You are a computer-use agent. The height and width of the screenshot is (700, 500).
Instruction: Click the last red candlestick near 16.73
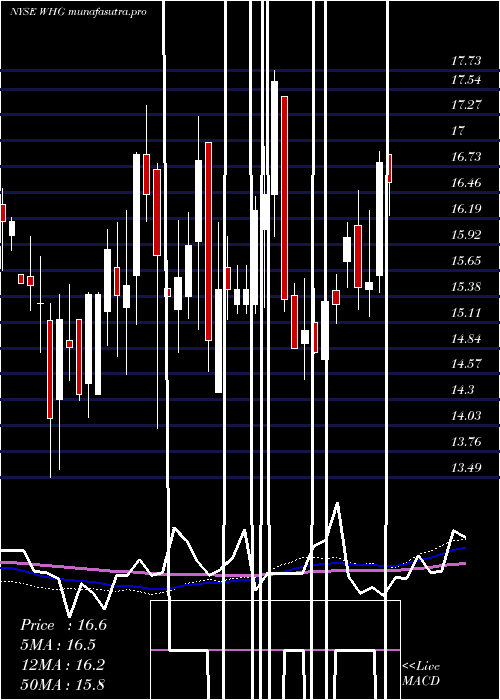390,168
